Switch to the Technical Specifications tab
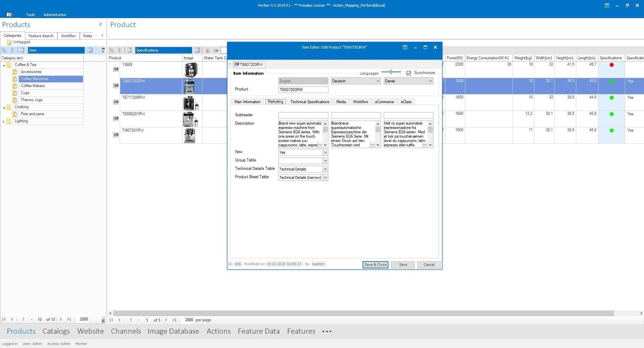The width and height of the screenshot is (644, 348). point(310,102)
